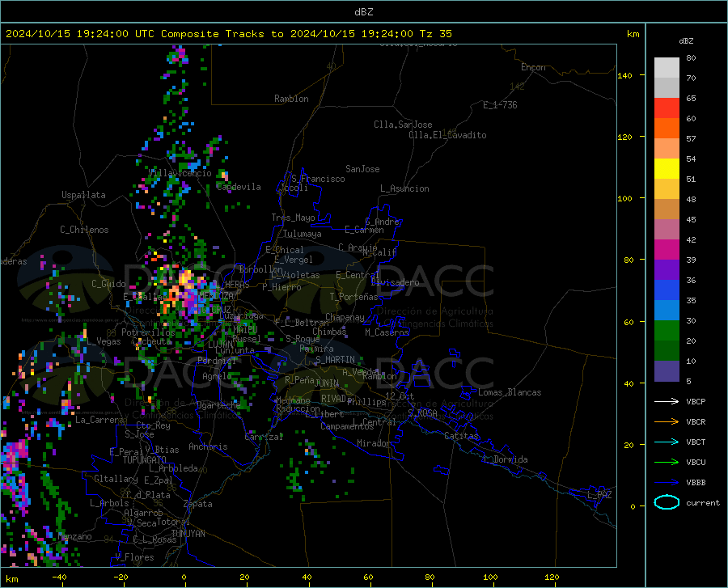
Task: Click the cyan 'current' ellipse legend icon
Action: [x=667, y=502]
